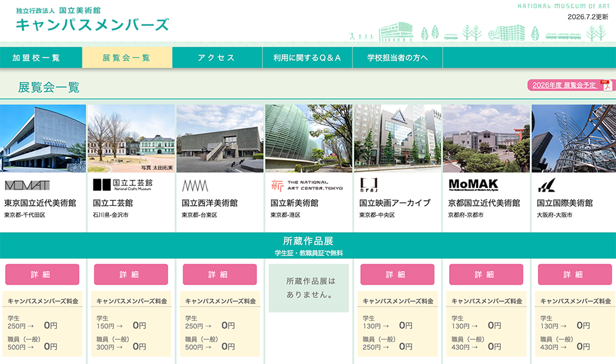The image size is (616, 364).
Task: Click 詳細 button for 国立映画アーカイブ
Action: point(397,274)
